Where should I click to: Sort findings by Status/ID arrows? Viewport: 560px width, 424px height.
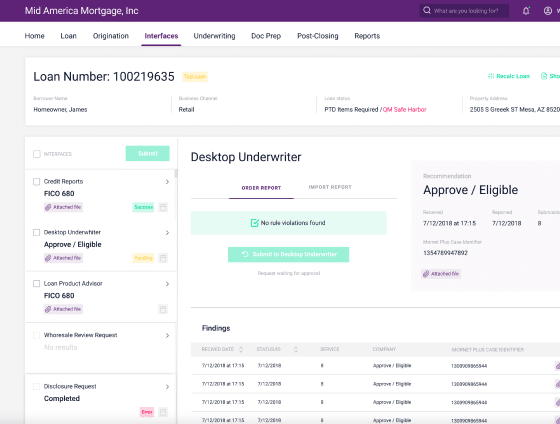pos(295,349)
